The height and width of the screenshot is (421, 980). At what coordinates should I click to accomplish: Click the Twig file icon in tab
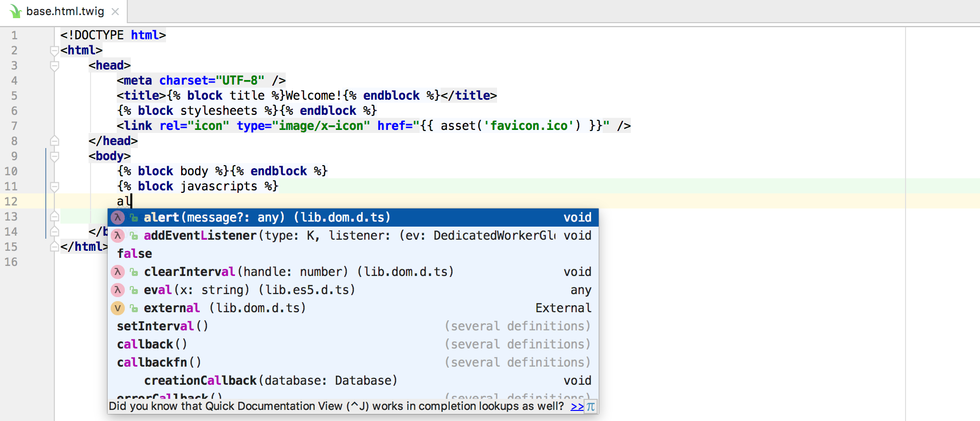click(x=15, y=12)
